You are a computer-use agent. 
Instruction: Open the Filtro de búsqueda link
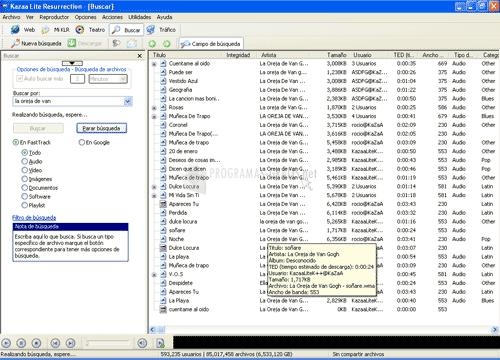coord(34,218)
